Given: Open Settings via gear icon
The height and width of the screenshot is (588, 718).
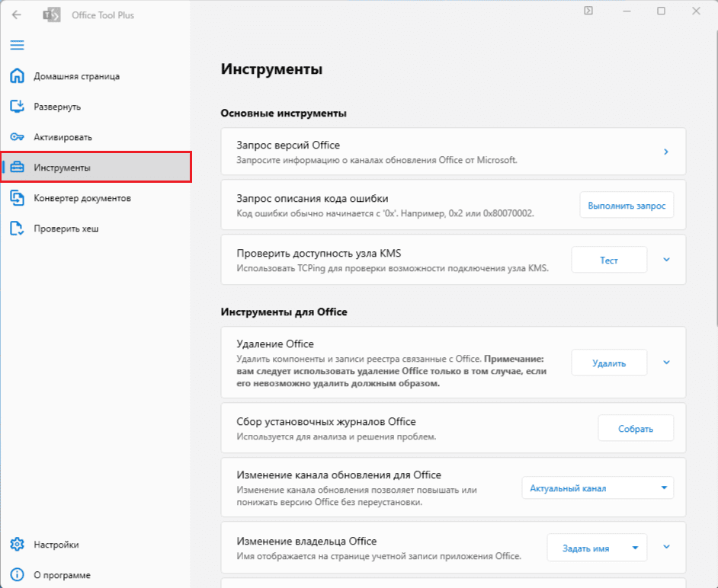Looking at the screenshot, I should [x=17, y=545].
